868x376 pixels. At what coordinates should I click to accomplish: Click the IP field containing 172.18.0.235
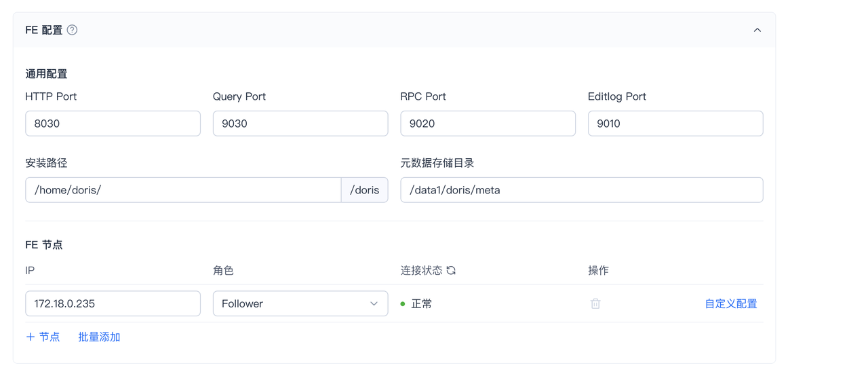pos(113,303)
